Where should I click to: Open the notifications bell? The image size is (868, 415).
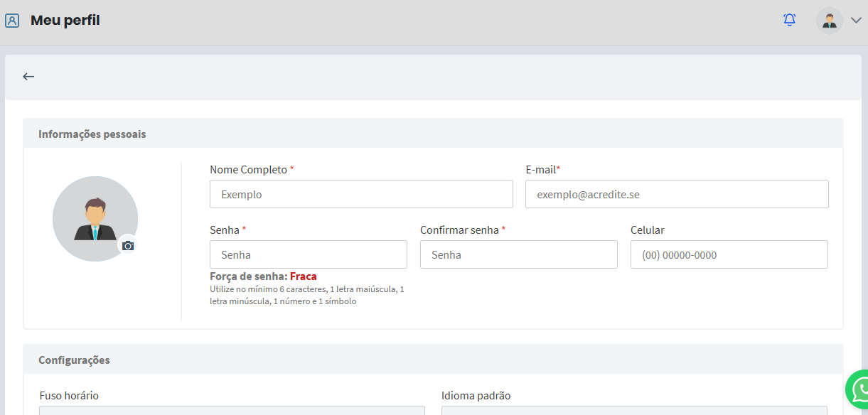point(789,20)
